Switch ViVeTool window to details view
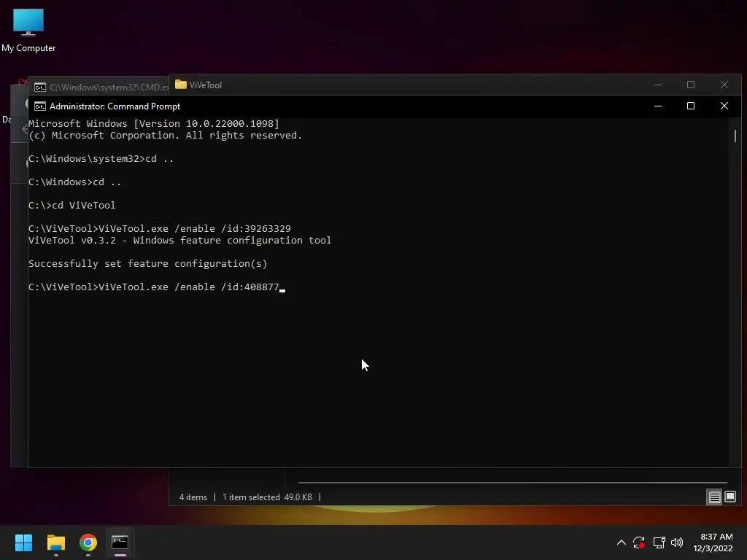Screen dimensions: 747x560 click(714, 497)
